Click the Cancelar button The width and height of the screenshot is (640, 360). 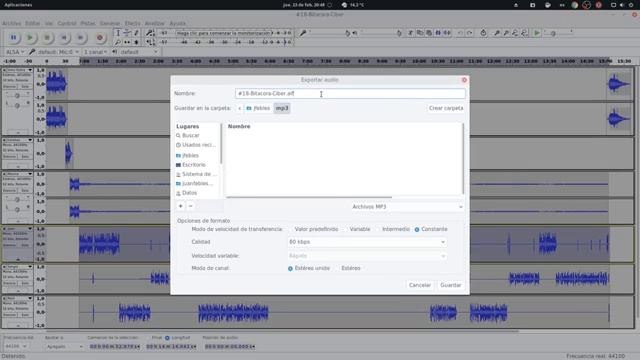coord(420,285)
